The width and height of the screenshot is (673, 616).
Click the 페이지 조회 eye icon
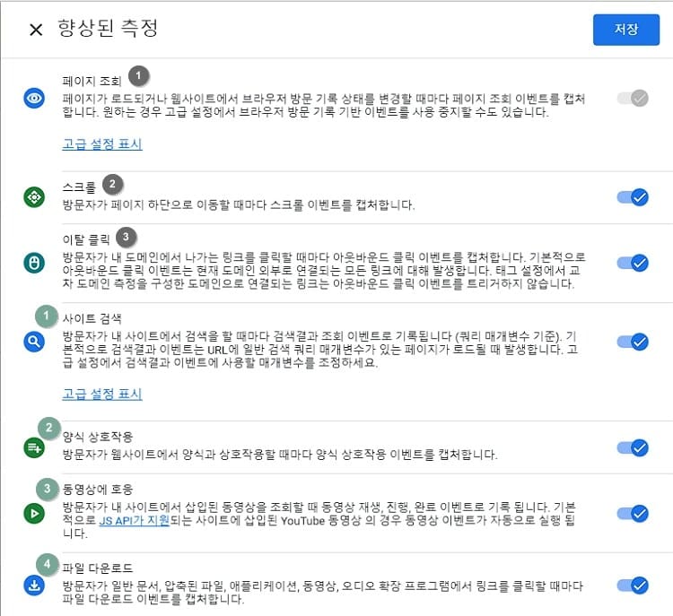point(34,99)
